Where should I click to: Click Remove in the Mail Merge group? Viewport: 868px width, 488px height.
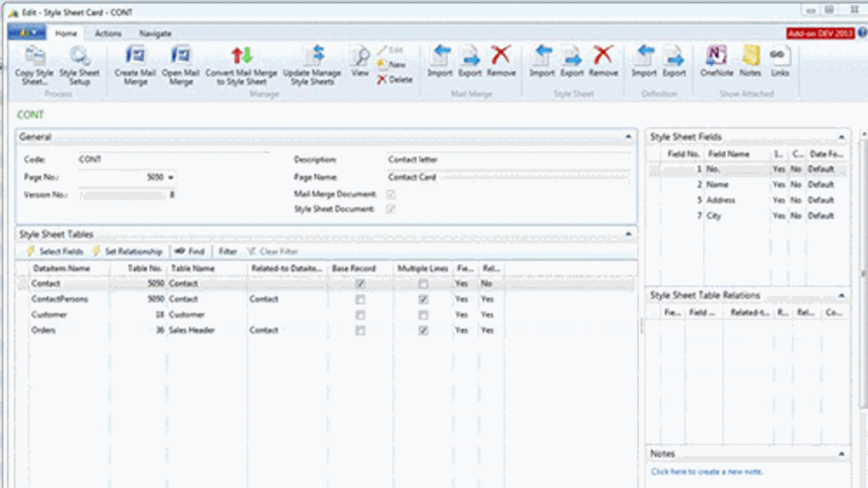click(x=501, y=61)
